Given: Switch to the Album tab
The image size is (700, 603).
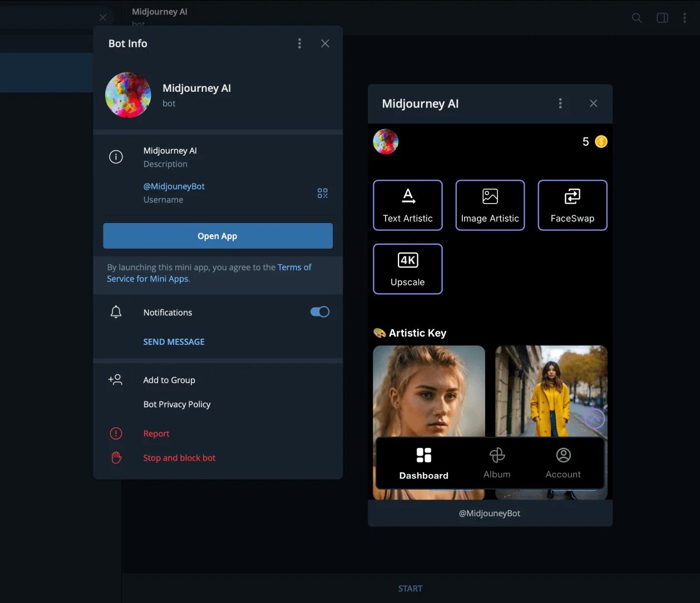Looking at the screenshot, I should coord(496,463).
